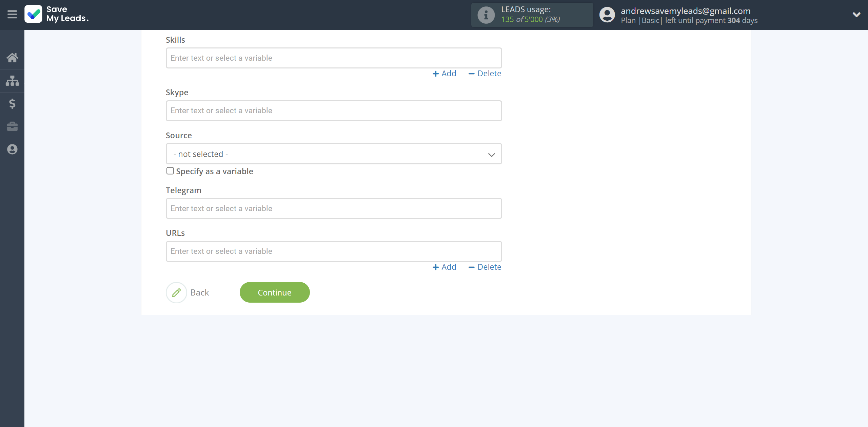Click the LEADS usage counter text
Image resolution: width=868 pixels, height=427 pixels.
click(x=530, y=19)
